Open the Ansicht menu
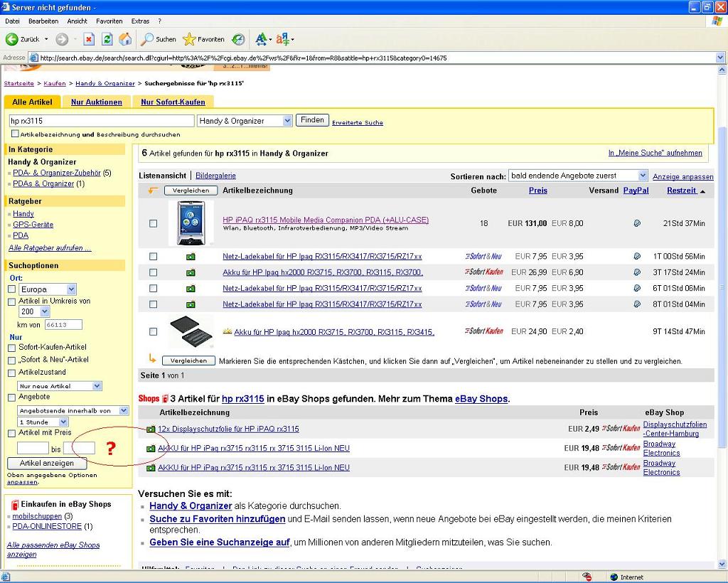This screenshot has height=583, width=728. point(77,21)
